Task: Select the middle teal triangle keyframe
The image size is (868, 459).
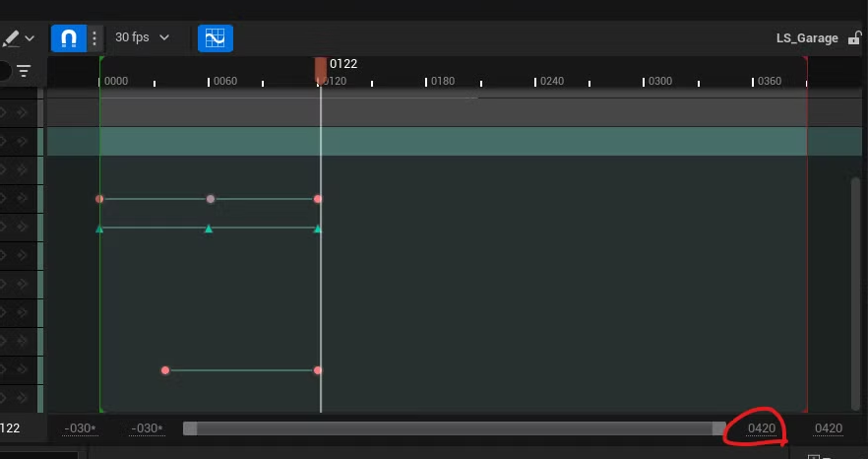Action: (209, 229)
